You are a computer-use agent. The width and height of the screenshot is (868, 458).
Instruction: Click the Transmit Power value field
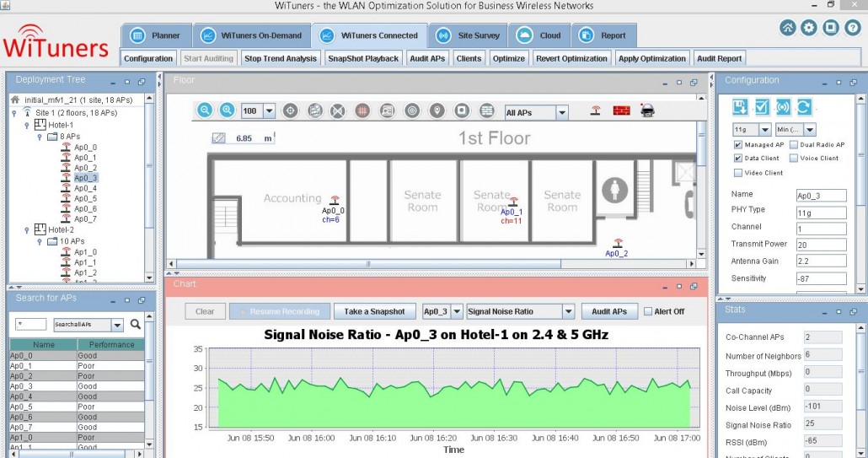point(821,245)
